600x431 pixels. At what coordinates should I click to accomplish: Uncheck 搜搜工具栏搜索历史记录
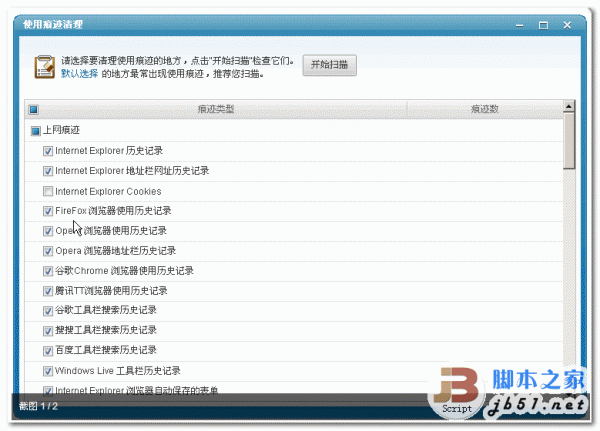[48, 331]
